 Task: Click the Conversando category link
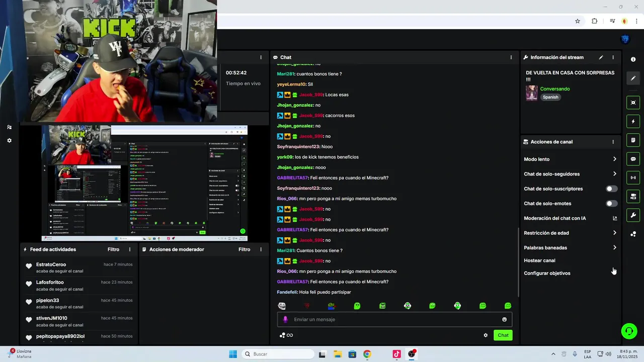coord(555,89)
